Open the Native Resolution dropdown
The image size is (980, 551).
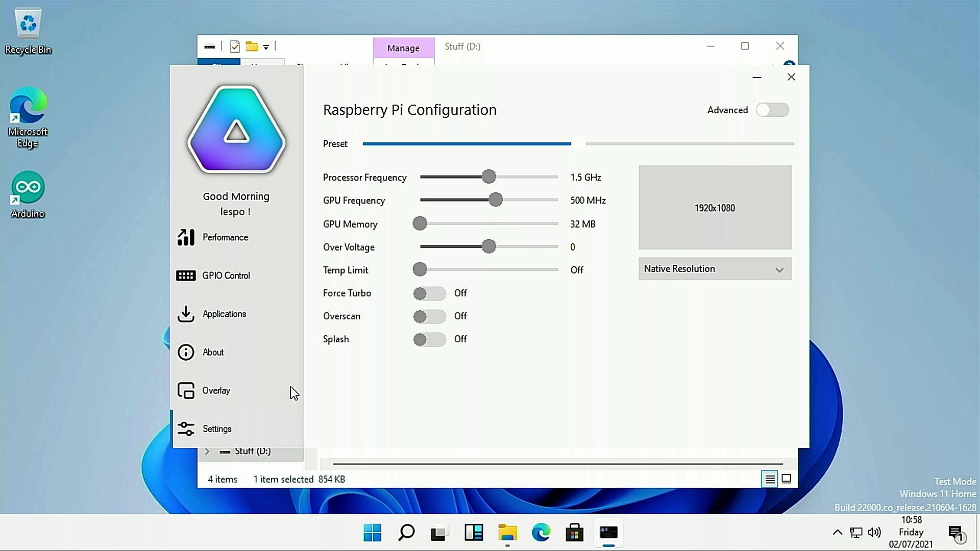(x=715, y=269)
